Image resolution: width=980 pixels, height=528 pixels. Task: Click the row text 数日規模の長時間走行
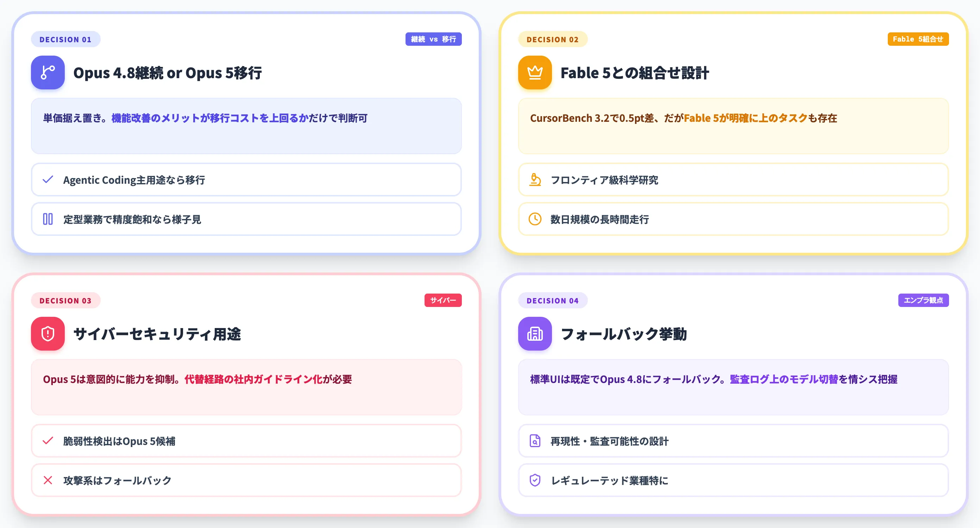point(599,220)
